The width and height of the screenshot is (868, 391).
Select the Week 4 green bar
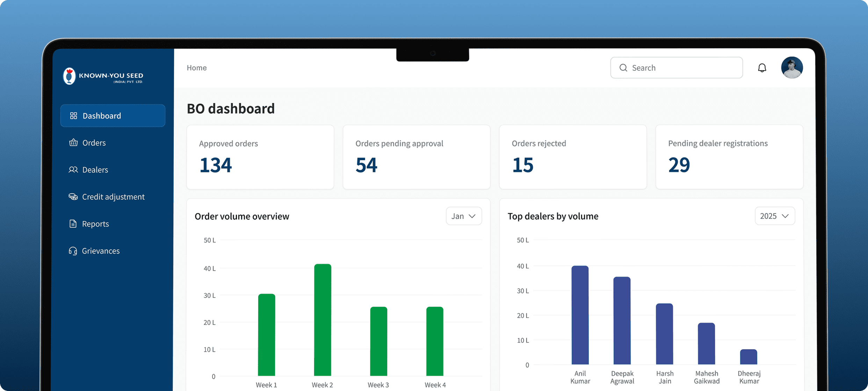pyautogui.click(x=435, y=341)
